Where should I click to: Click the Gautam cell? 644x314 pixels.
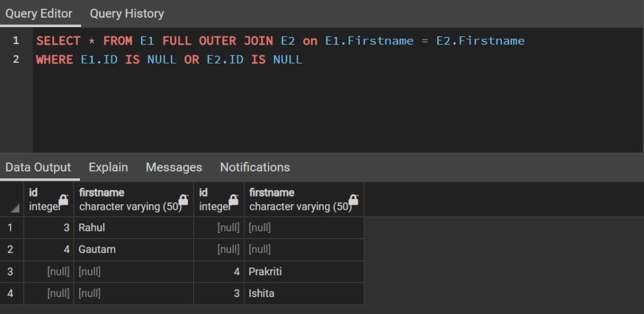coord(133,249)
